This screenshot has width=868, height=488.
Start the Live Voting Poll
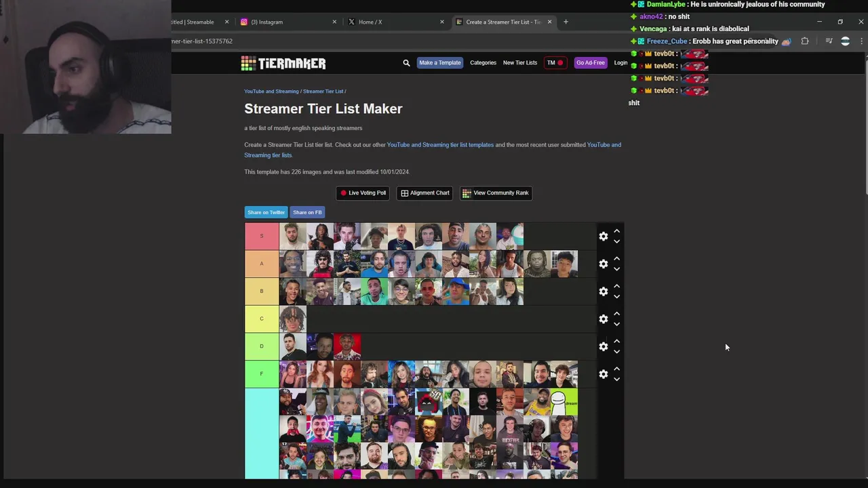tap(363, 193)
